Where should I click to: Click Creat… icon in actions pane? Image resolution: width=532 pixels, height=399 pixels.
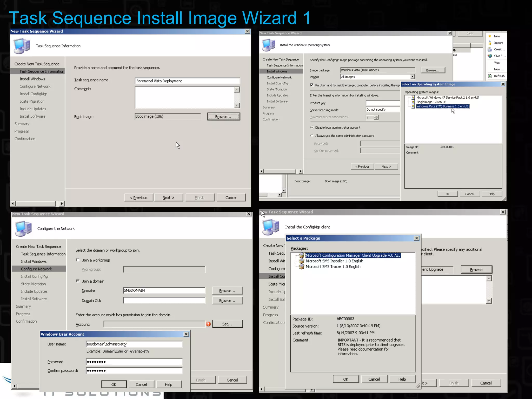490,49
